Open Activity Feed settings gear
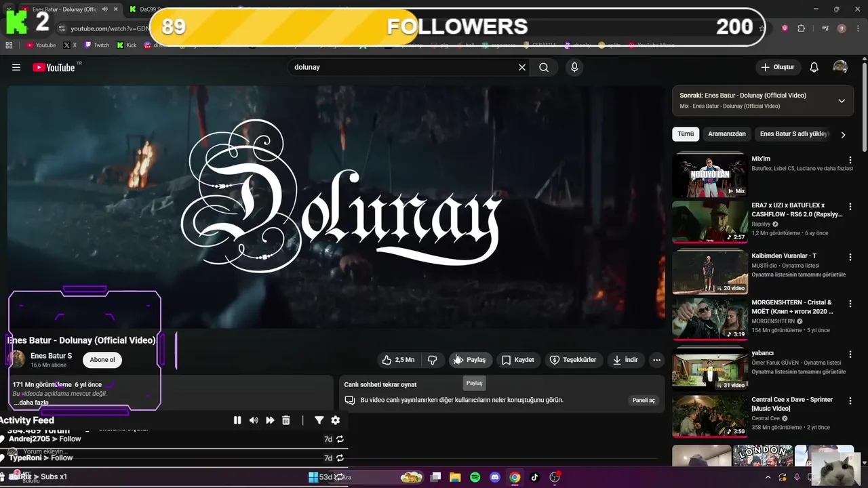 [x=335, y=420]
